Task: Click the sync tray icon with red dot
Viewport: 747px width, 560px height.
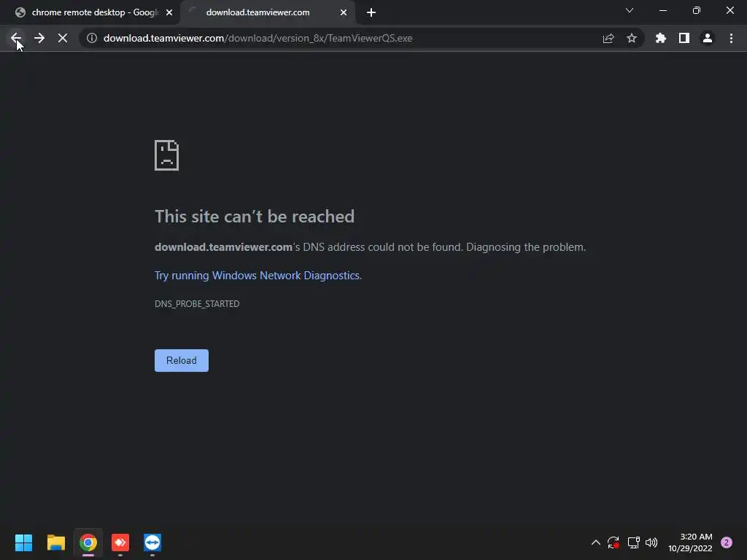Action: [613, 542]
